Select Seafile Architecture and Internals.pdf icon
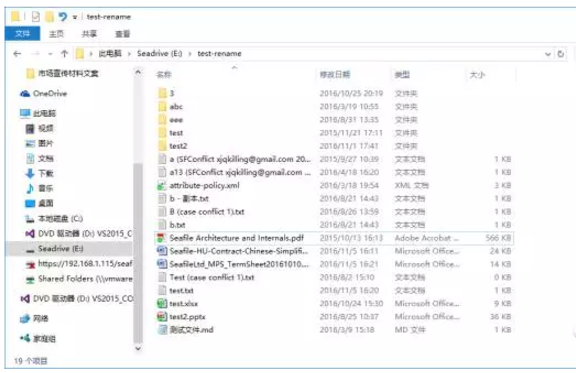This screenshot has width=576, height=373. [161, 238]
